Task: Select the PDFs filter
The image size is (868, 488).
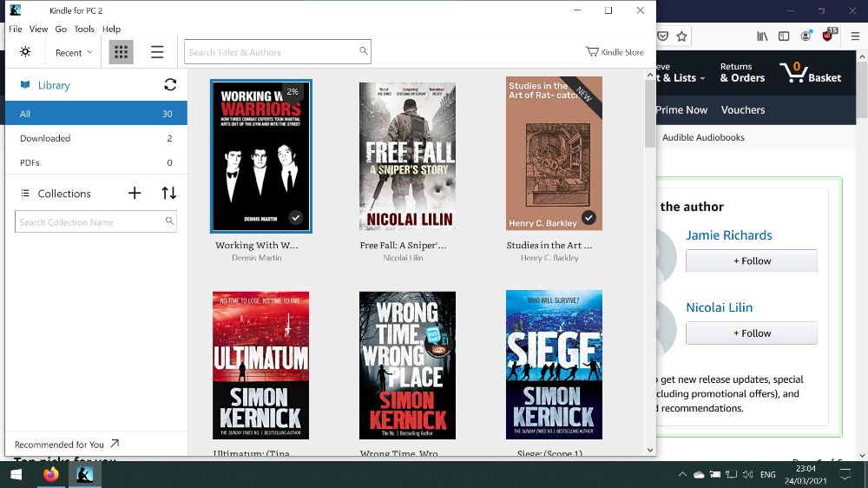Action: (96, 162)
